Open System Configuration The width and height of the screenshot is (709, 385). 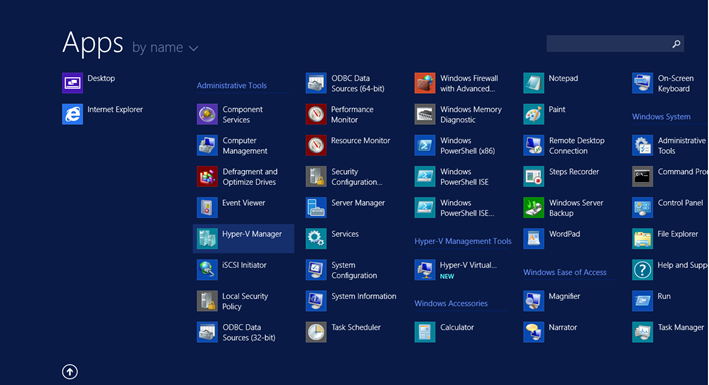[342, 270]
